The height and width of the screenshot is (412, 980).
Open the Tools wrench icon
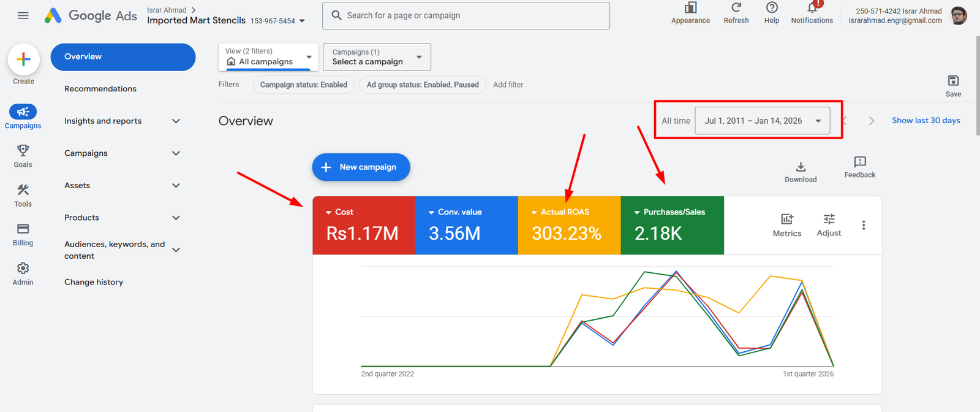(23, 190)
